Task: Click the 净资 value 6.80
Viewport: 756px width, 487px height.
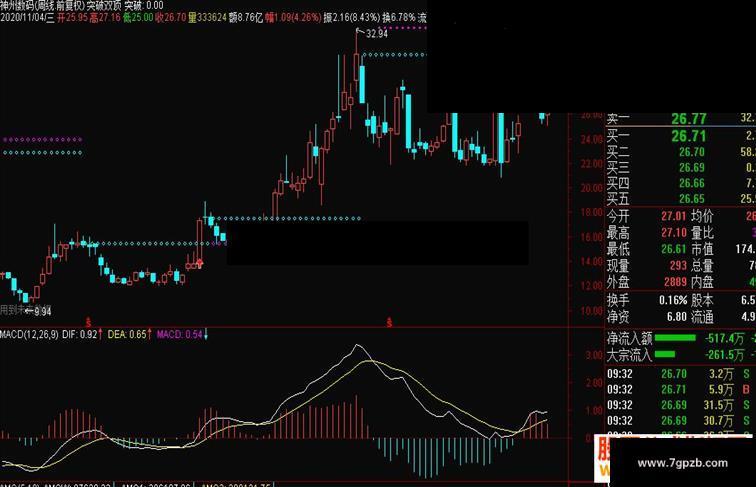Action: coord(677,317)
